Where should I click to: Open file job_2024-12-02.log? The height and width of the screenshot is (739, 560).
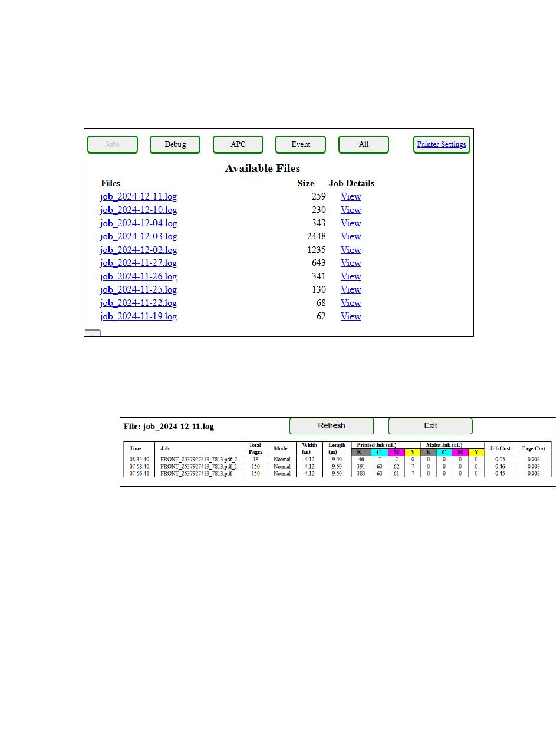[x=139, y=250]
